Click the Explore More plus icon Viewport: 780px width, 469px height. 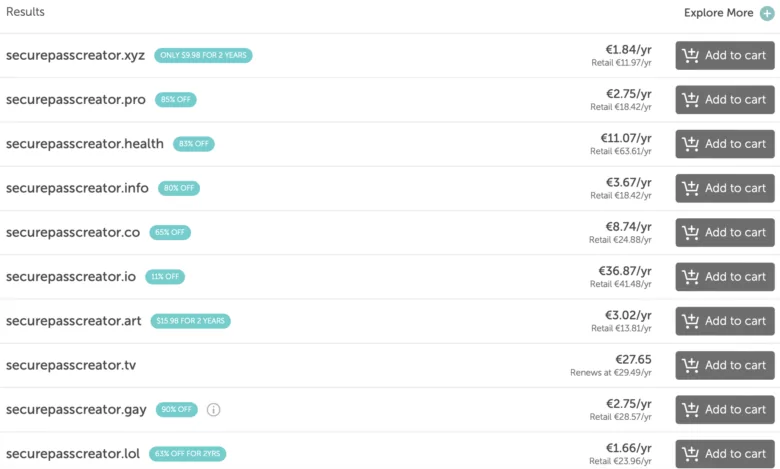click(x=767, y=13)
